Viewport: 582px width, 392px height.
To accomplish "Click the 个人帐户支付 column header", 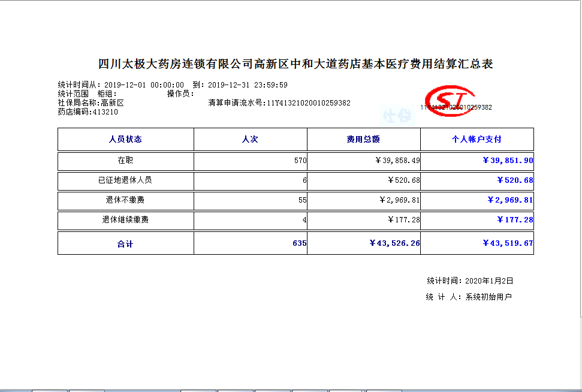I will [x=477, y=139].
